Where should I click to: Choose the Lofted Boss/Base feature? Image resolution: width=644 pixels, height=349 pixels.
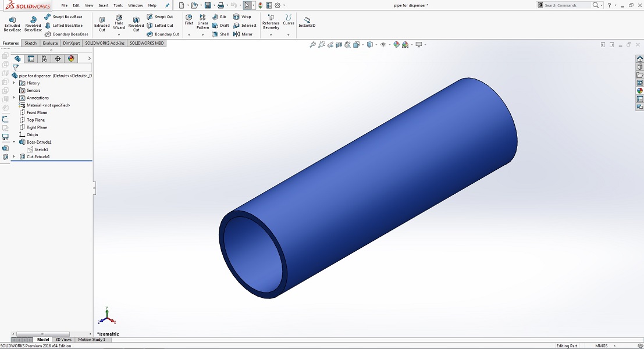[63, 26]
